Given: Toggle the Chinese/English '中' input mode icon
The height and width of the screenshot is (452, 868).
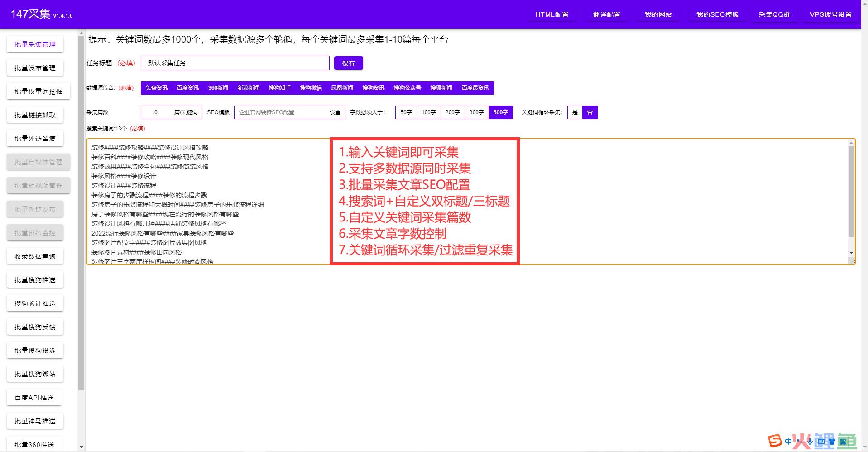Looking at the screenshot, I should [788, 441].
